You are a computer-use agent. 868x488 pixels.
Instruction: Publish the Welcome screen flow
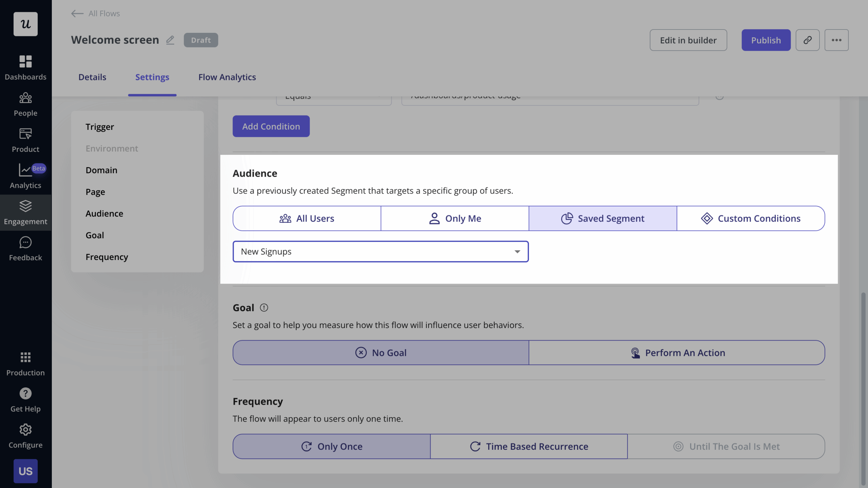click(x=766, y=40)
